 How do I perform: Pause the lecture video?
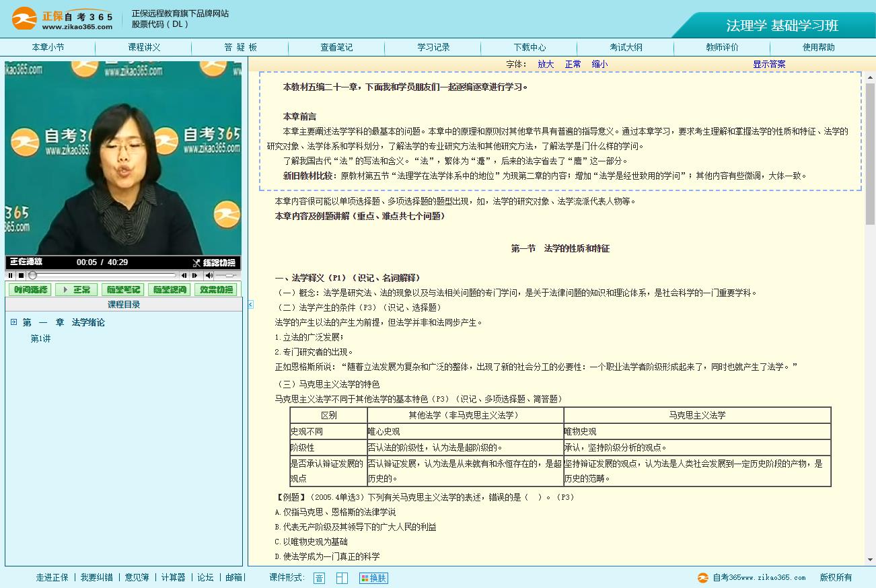coord(11,275)
